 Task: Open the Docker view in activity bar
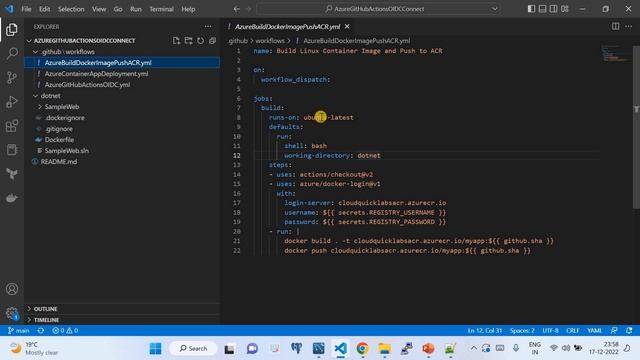(x=12, y=198)
